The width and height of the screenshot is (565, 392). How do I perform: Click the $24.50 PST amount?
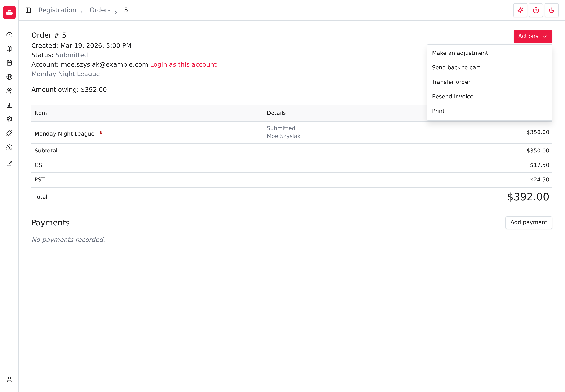point(539,180)
